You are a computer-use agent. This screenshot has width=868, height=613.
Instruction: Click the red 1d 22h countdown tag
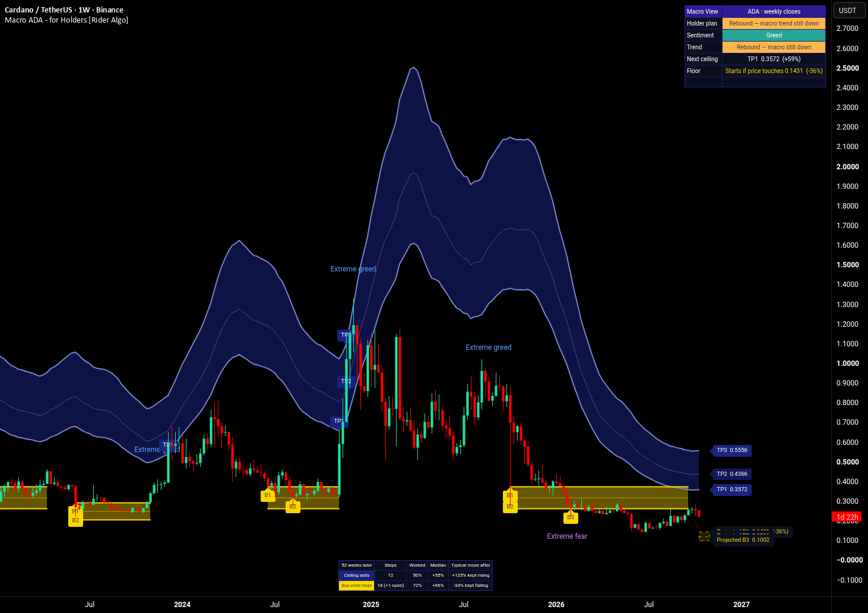point(847,517)
